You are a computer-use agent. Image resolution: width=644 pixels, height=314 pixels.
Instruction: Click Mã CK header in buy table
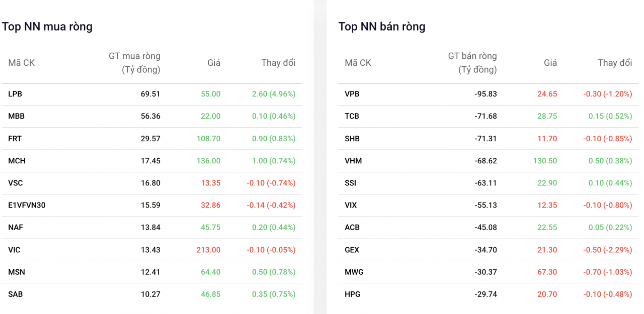21,63
